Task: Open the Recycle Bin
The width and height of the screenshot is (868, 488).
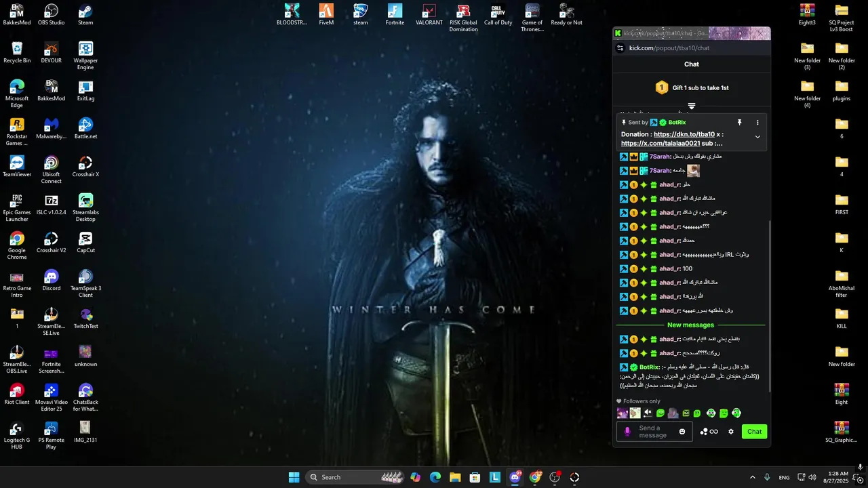Action: (x=17, y=53)
